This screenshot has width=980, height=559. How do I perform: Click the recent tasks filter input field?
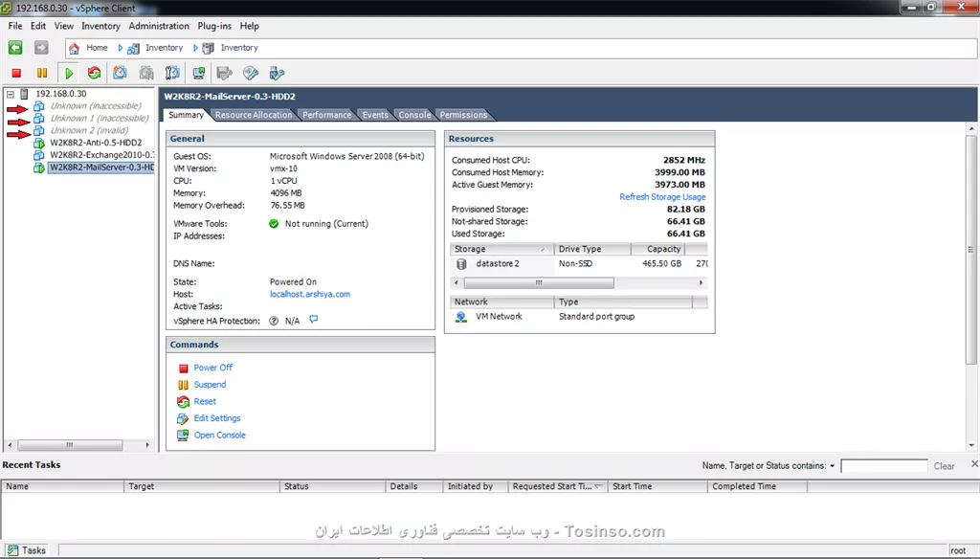click(883, 466)
